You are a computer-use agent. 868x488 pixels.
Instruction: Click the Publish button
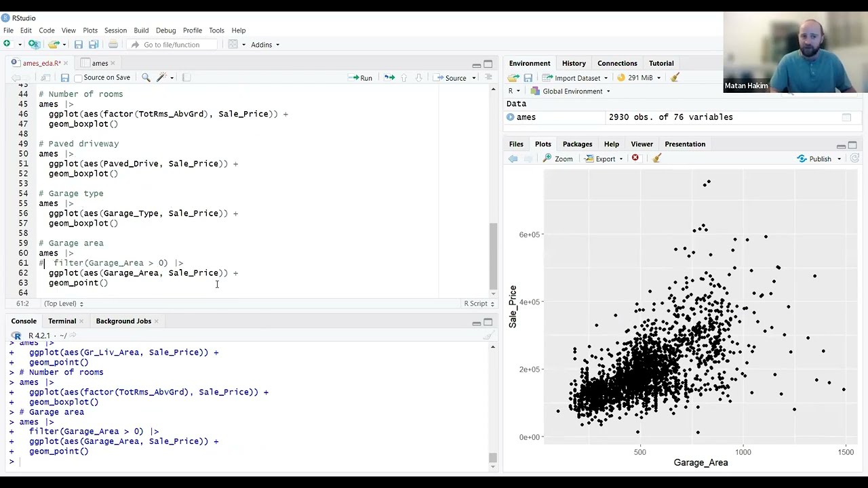coord(814,159)
